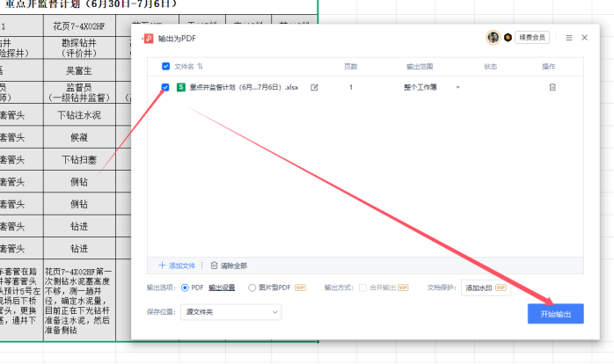Click the gold membership badge icon
The image size is (614, 364).
[508, 38]
